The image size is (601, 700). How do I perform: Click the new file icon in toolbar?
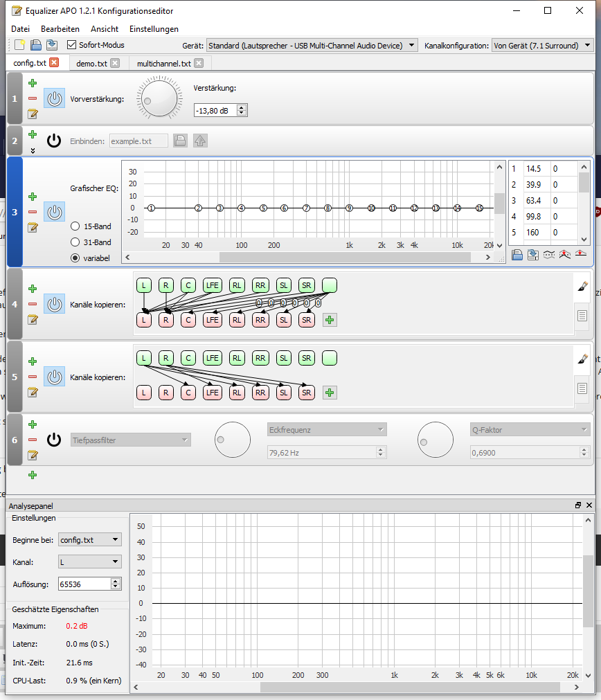point(20,45)
